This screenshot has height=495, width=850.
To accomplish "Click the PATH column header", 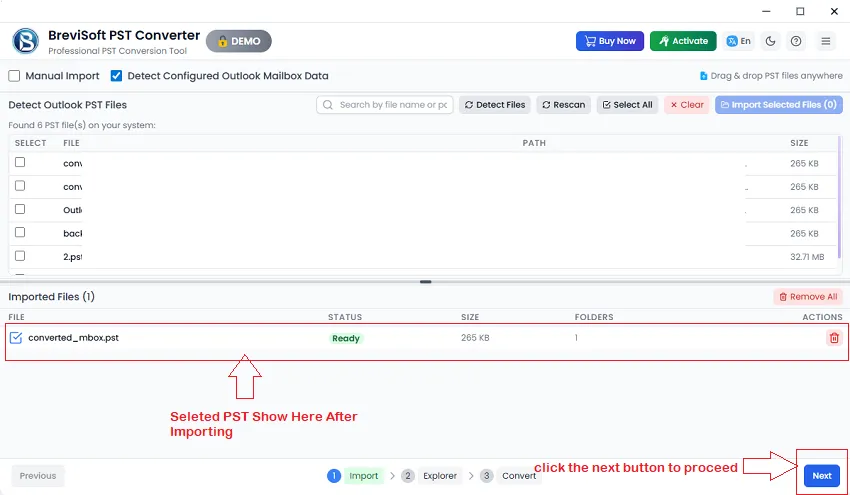I will pos(534,143).
